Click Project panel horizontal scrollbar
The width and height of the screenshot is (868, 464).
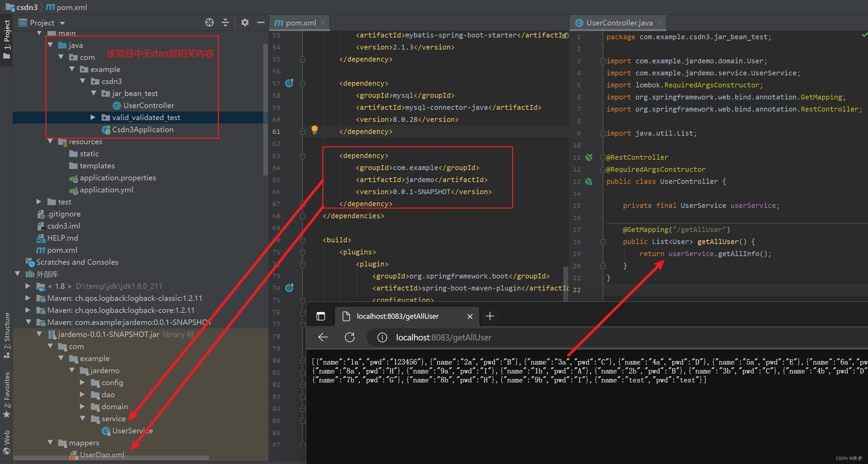click(x=111, y=458)
